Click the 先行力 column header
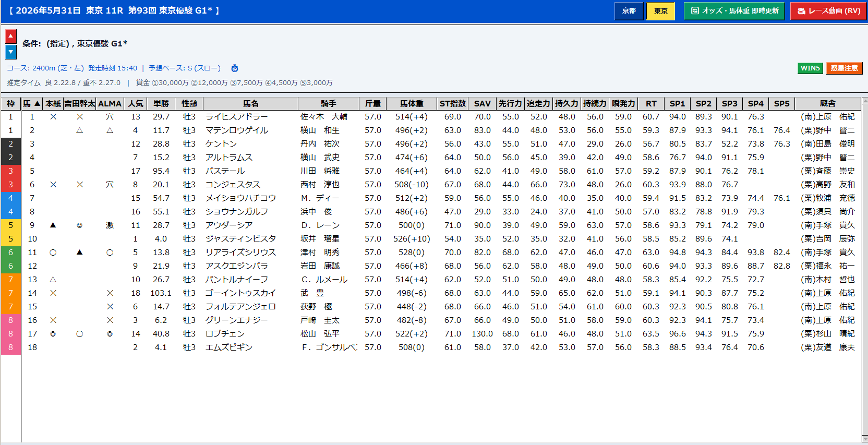868x445 pixels. pos(511,104)
